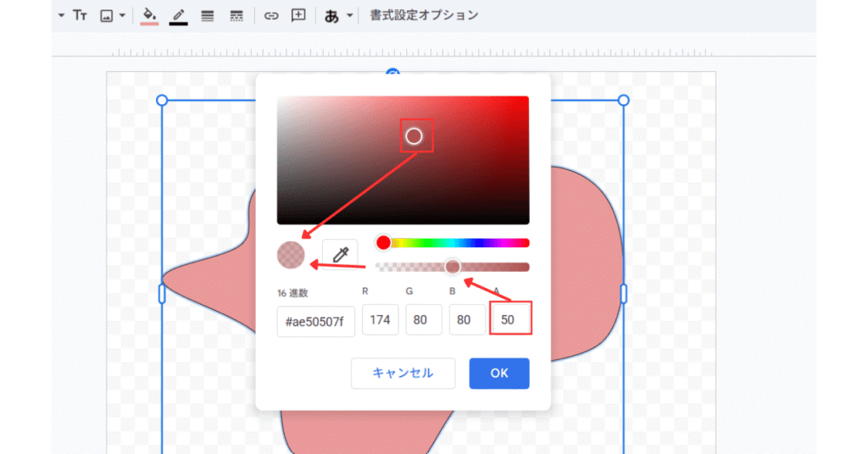Click the color preview circle swatch
Screen dimensions: 868x454
click(291, 255)
